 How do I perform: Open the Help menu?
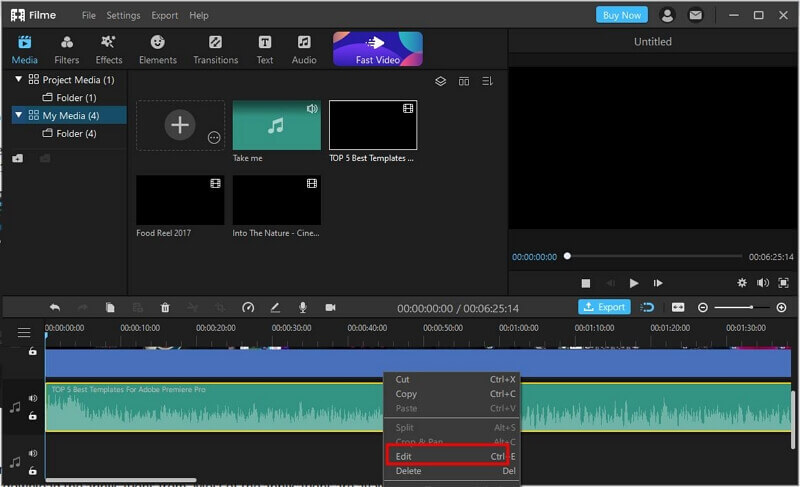pyautogui.click(x=198, y=15)
